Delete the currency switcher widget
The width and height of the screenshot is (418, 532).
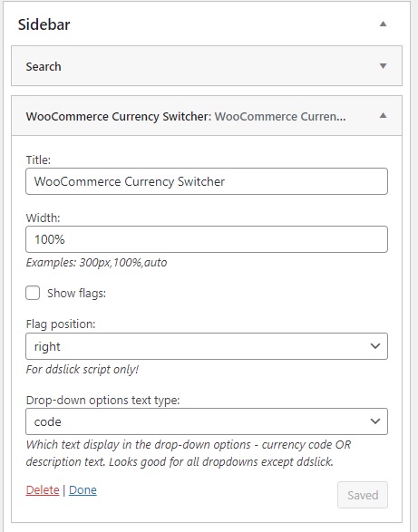[43, 490]
